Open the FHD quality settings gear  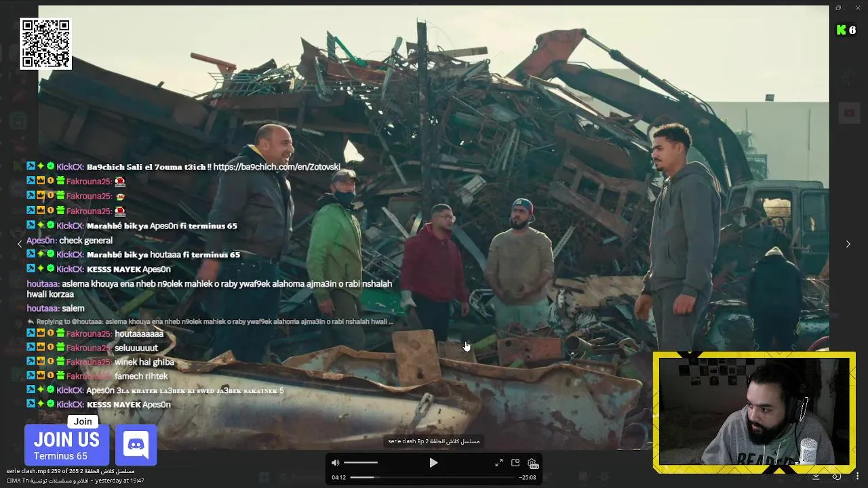click(x=532, y=464)
